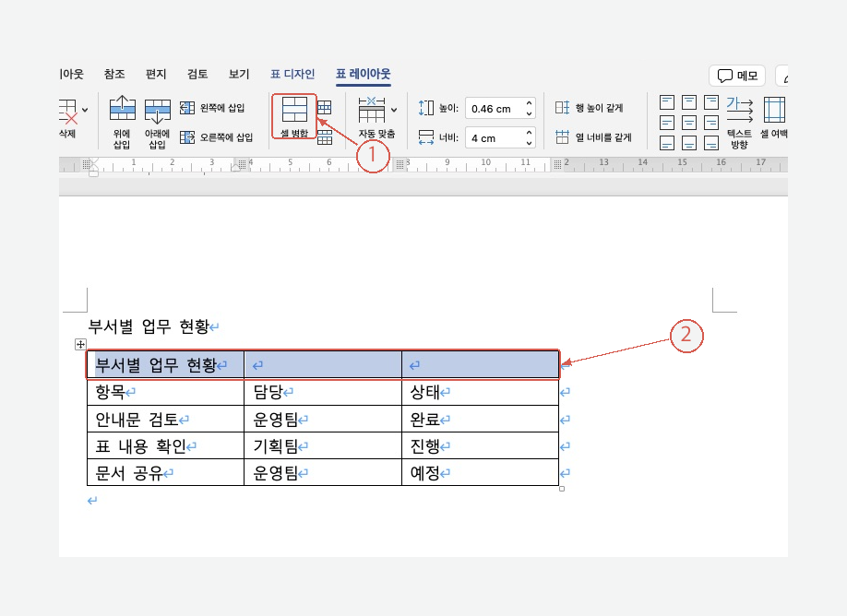Screen dimensions: 847x616
Task: Click the 너비 column width icon
Action: (425, 137)
